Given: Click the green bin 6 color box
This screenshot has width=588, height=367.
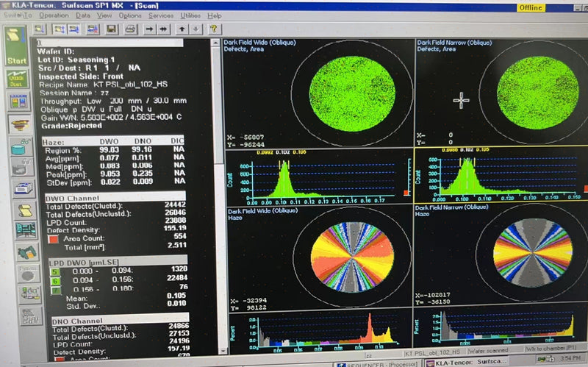Looking at the screenshot, I should coord(56,281).
